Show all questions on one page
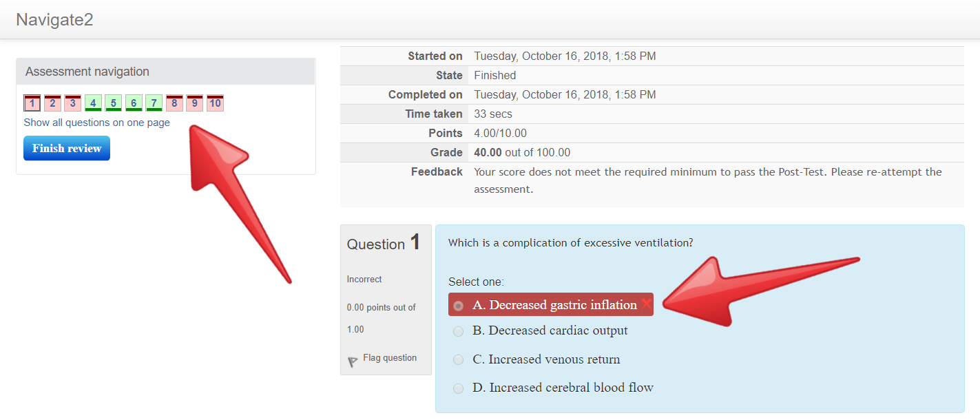980x420 pixels. coord(96,122)
